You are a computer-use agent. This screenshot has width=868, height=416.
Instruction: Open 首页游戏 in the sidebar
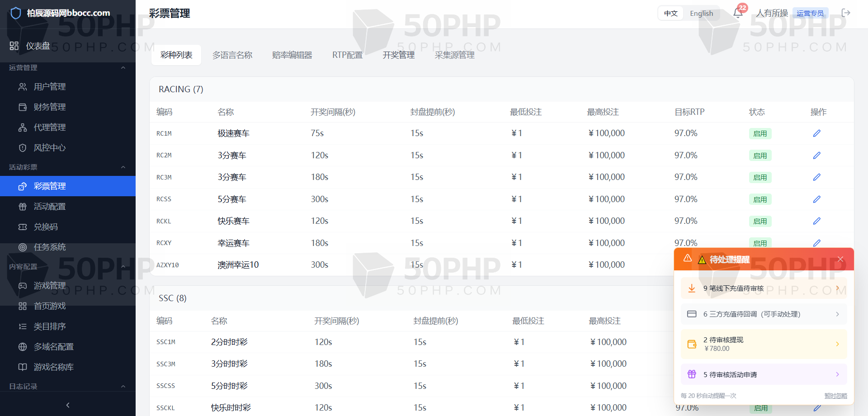(x=68, y=306)
